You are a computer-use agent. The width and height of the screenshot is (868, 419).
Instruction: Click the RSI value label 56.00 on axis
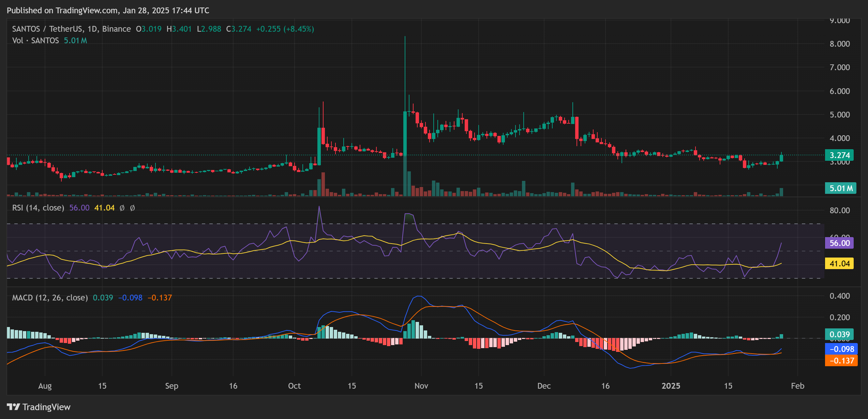[x=839, y=243]
